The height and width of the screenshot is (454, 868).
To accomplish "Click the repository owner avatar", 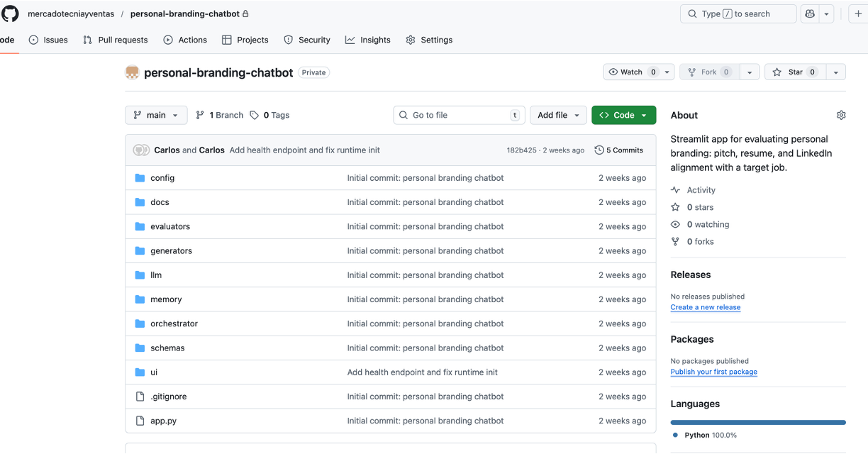I will click(132, 72).
